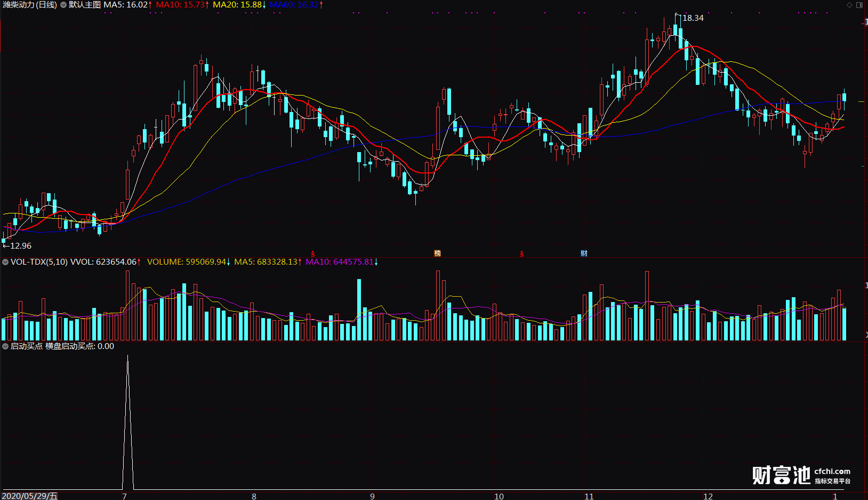Click month 7 on the time axis
This screenshot has height=500, width=868.
(x=124, y=496)
